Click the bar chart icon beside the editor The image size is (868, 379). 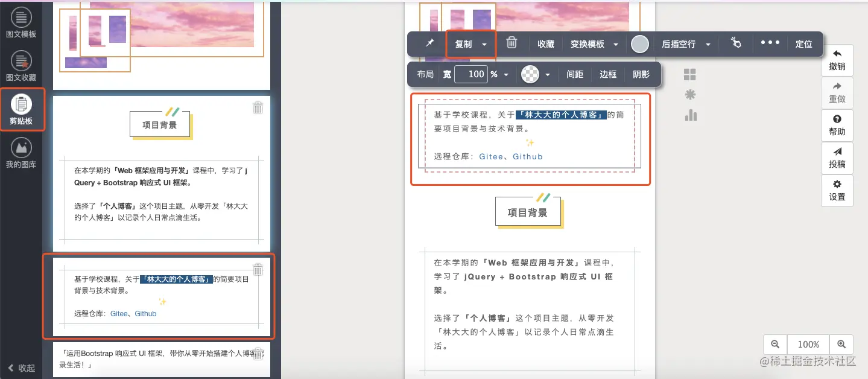click(x=691, y=115)
